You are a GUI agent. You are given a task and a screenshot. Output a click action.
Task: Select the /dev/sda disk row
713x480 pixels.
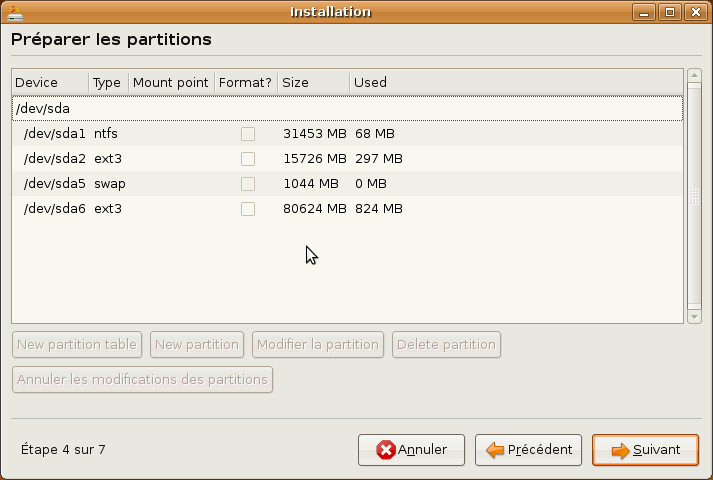tap(347, 109)
